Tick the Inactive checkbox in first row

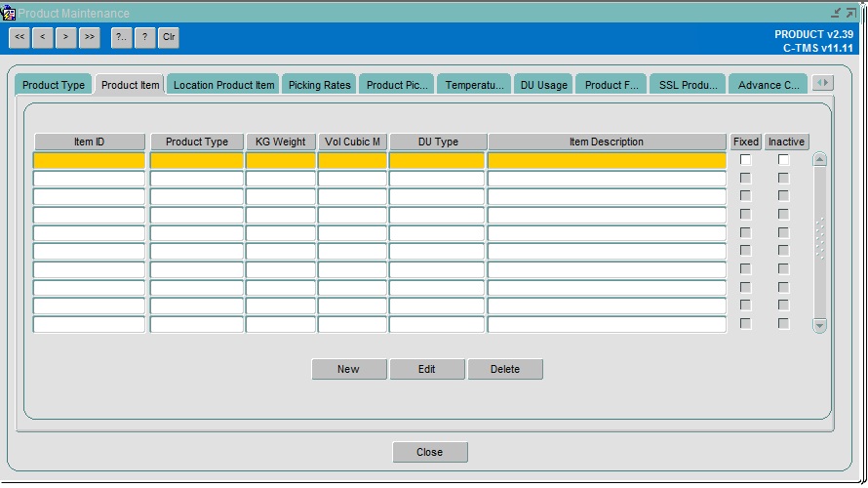783,160
